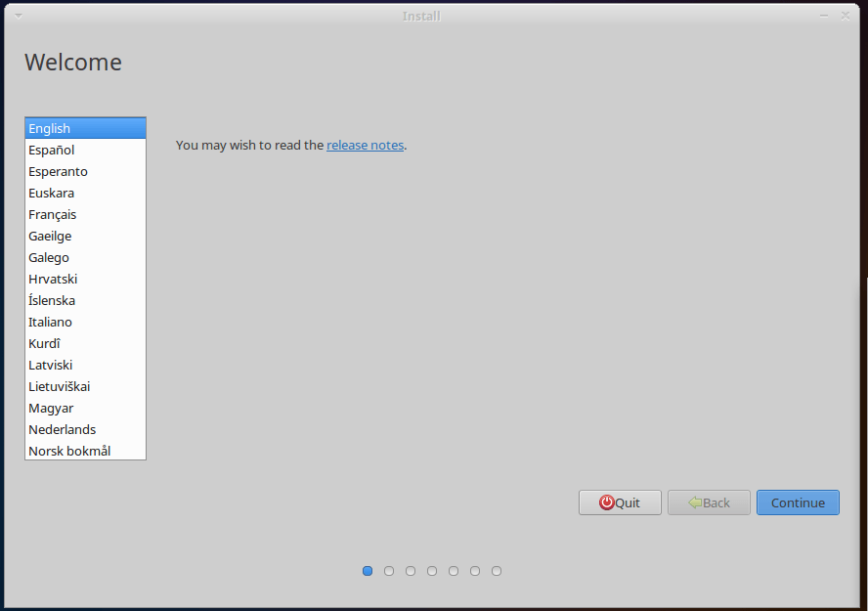
Task: Pick Norsk bokmål from the list
Action: [x=85, y=451]
